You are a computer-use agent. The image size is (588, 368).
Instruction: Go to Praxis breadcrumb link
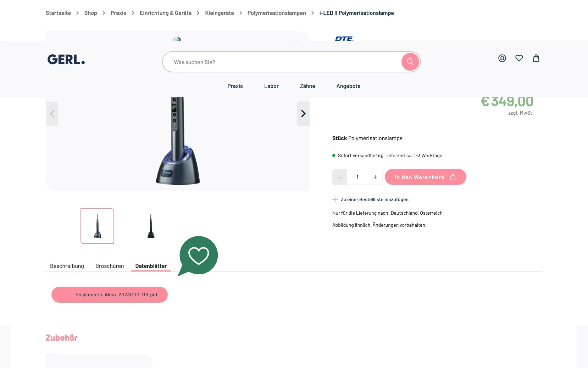(x=118, y=13)
